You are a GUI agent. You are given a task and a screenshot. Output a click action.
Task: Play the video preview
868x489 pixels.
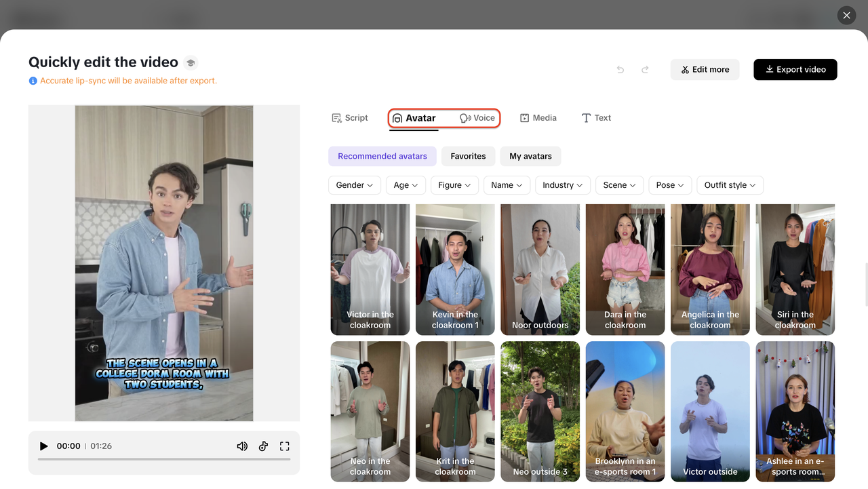[x=44, y=446]
